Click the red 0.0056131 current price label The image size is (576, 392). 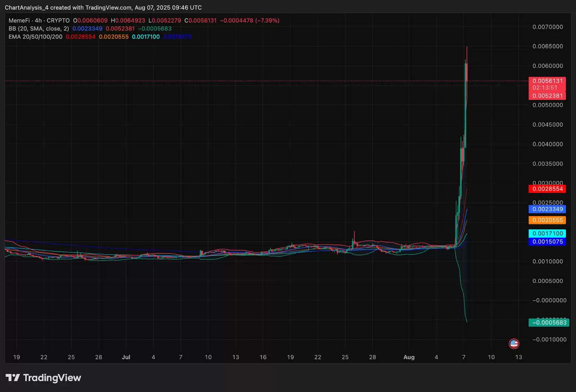pyautogui.click(x=547, y=81)
